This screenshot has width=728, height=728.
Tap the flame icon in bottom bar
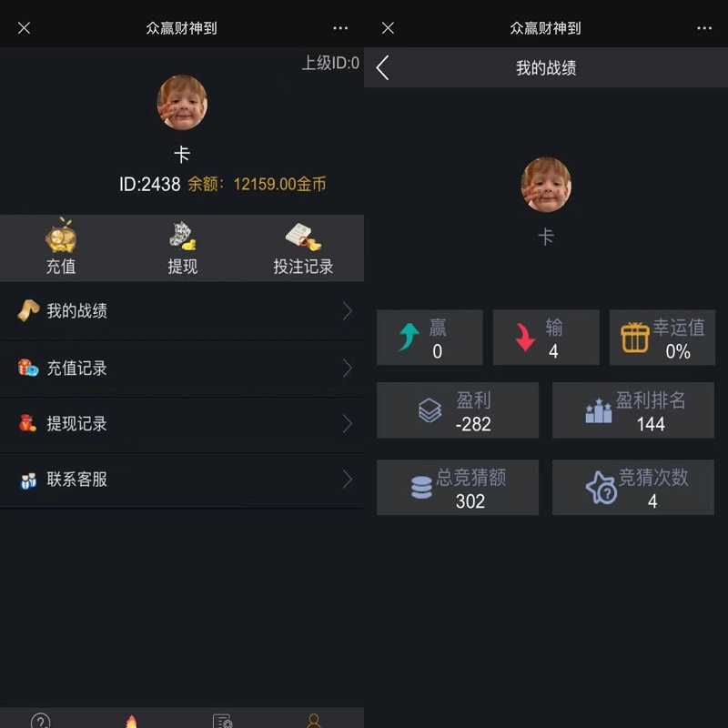click(132, 721)
